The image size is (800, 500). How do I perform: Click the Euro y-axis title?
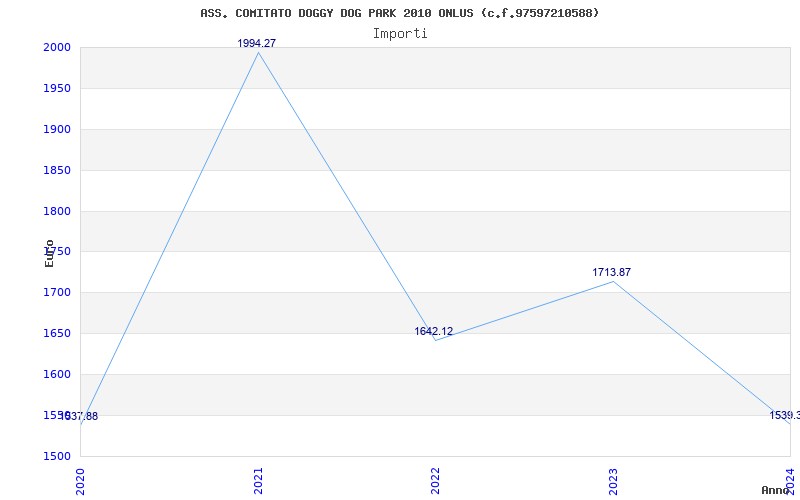[49, 253]
